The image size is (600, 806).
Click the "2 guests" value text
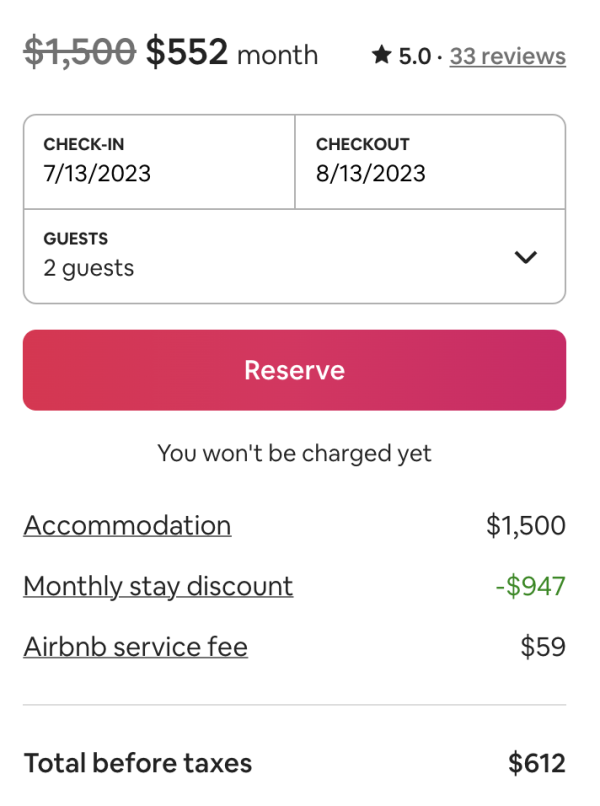tap(89, 268)
